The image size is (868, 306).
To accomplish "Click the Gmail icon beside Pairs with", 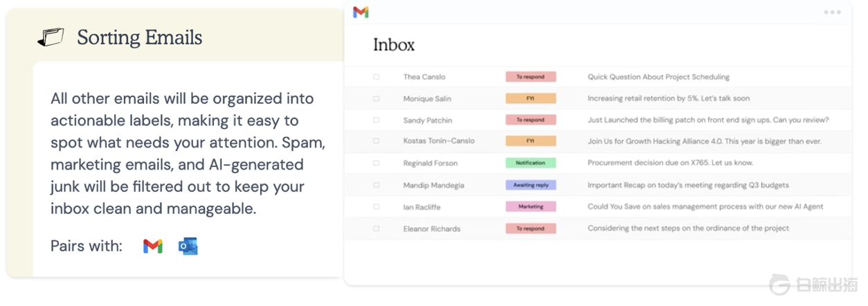I will pyautogui.click(x=152, y=246).
